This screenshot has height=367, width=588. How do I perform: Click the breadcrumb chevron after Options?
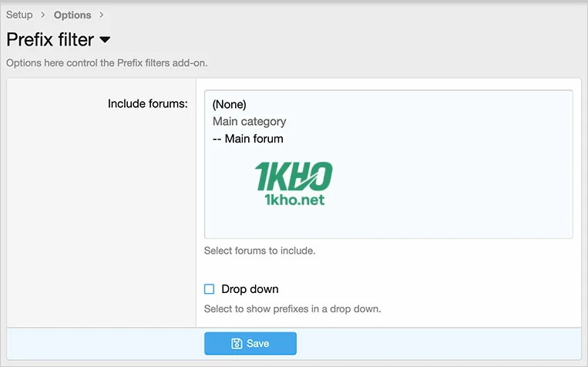[x=101, y=15]
